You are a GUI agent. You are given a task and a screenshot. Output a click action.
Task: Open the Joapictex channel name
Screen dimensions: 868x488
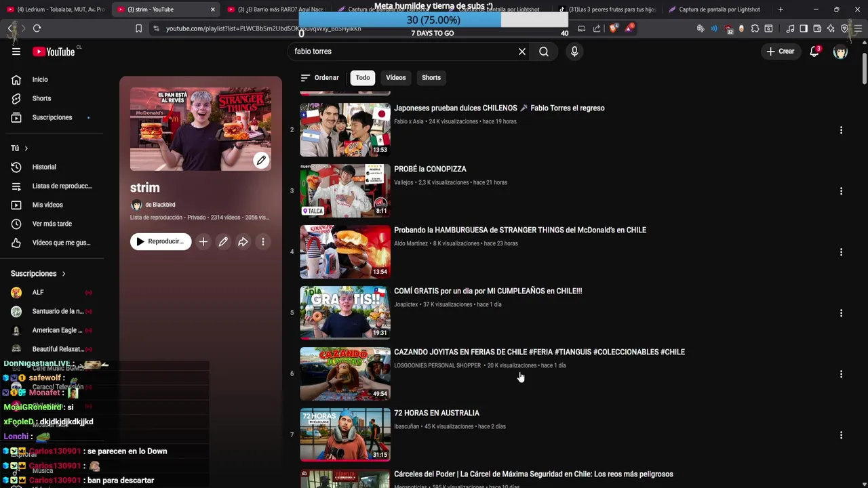click(x=406, y=304)
